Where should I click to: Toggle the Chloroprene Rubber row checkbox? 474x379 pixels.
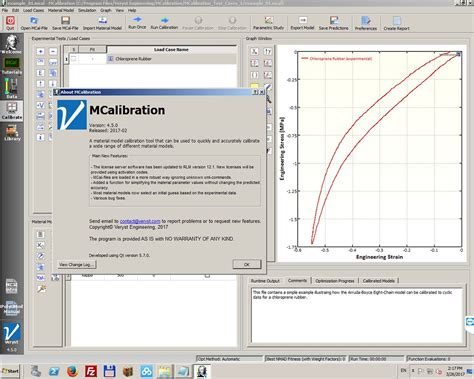pos(74,59)
